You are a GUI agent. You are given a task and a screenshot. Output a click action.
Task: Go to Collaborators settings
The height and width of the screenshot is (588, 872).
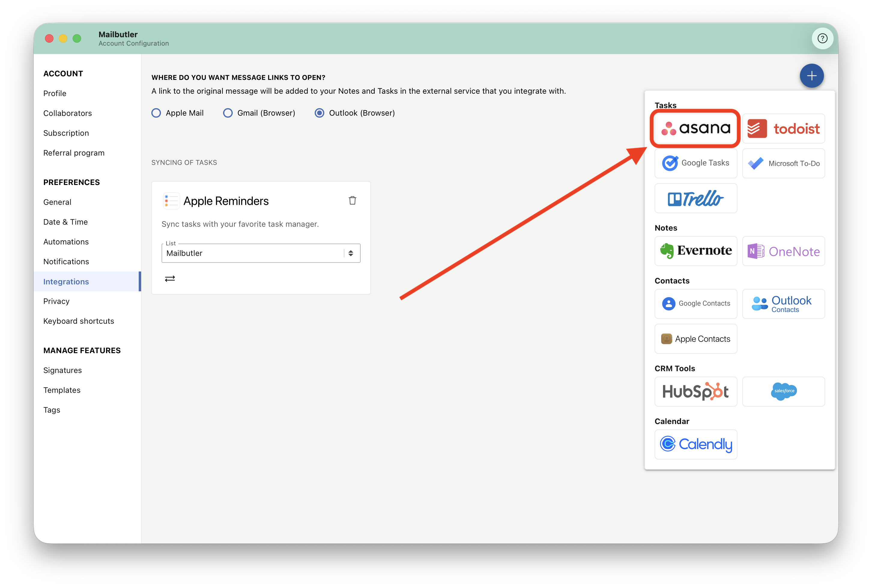[68, 113]
